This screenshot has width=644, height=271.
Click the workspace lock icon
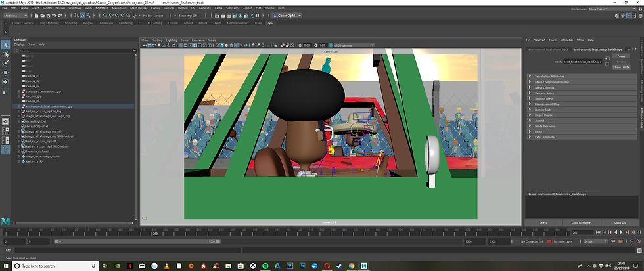[639, 9]
